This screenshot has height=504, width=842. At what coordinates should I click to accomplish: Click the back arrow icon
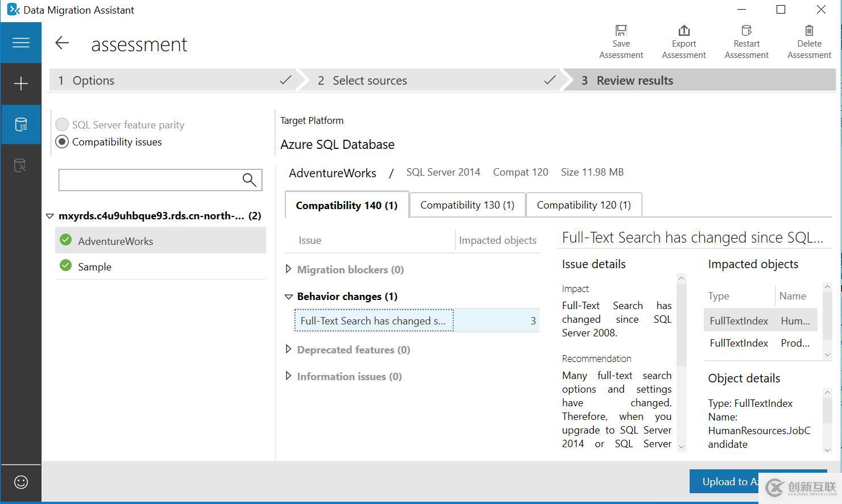point(62,43)
